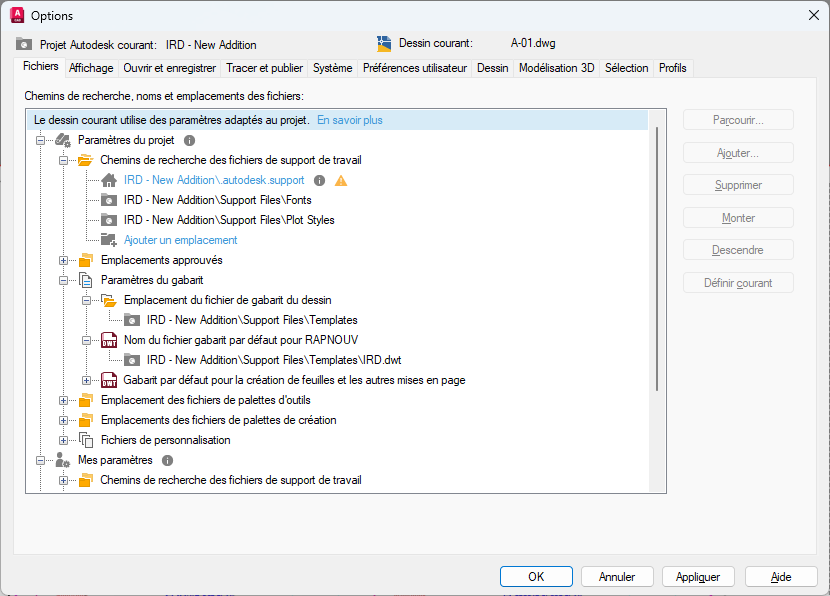Screen dimensions: 830x596
Task: Click the folder icon of Support Files\Templates row
Action: coord(132,320)
